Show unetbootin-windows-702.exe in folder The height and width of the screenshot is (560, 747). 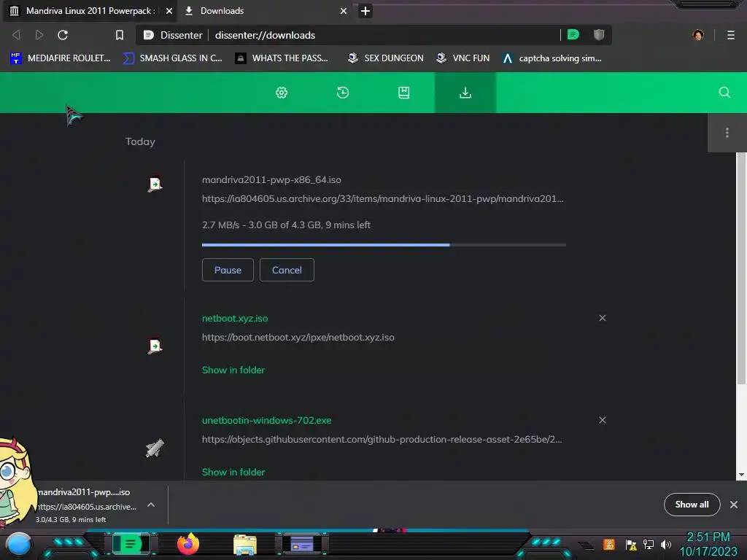[x=233, y=472]
